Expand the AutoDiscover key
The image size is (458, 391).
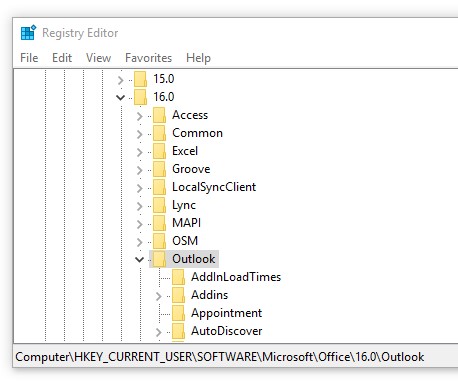click(158, 332)
